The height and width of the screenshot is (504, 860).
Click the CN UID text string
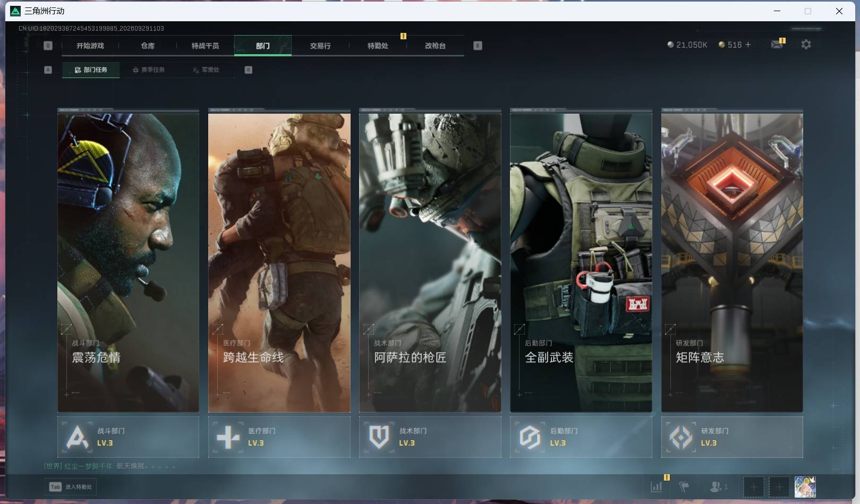(x=91, y=28)
